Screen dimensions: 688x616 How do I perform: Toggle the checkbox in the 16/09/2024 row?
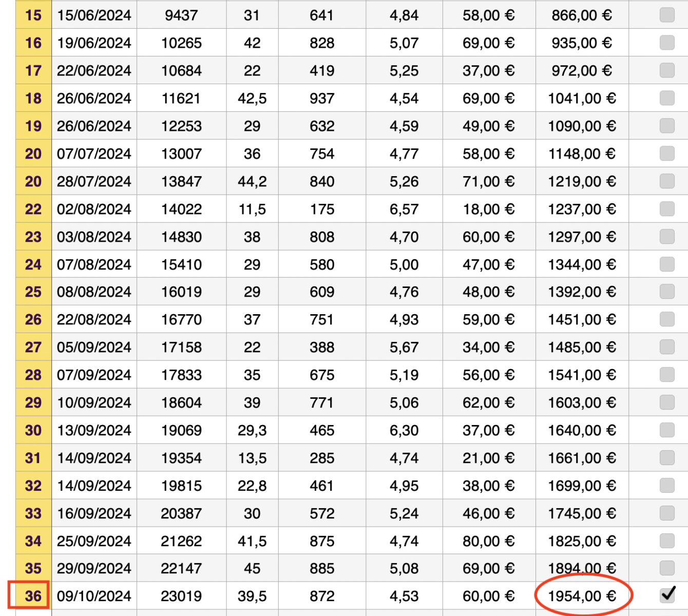coord(667,513)
